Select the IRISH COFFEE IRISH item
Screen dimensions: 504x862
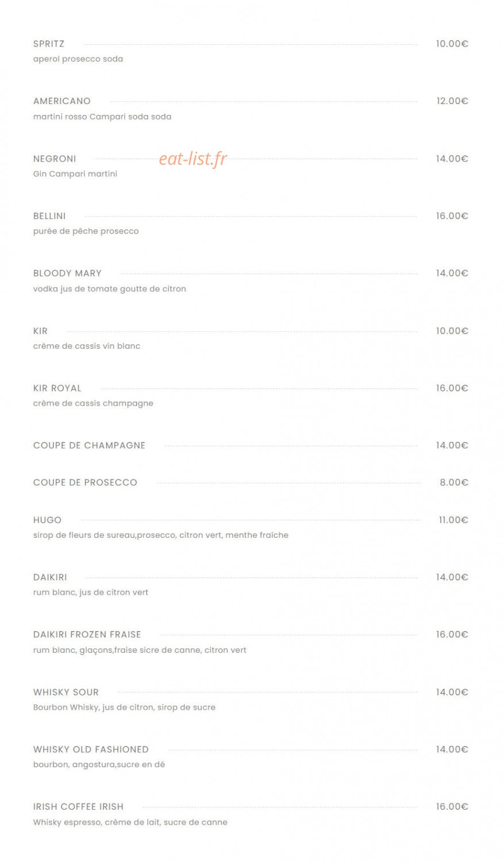[x=78, y=807]
